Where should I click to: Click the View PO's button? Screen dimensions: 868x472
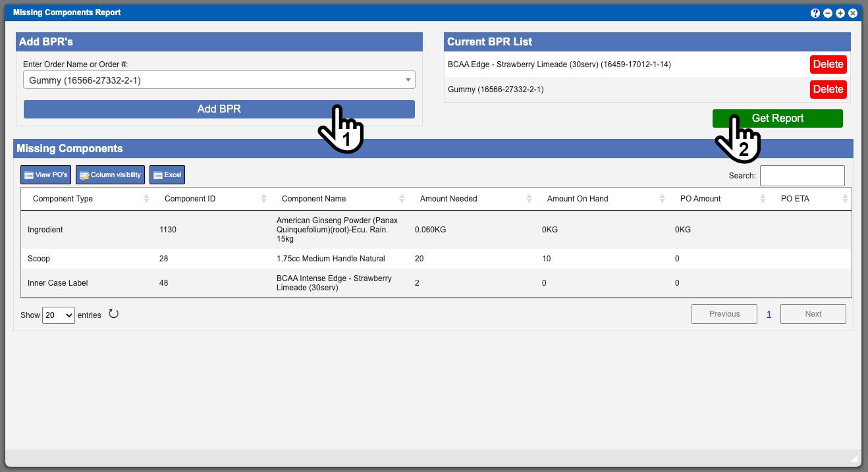(45, 174)
